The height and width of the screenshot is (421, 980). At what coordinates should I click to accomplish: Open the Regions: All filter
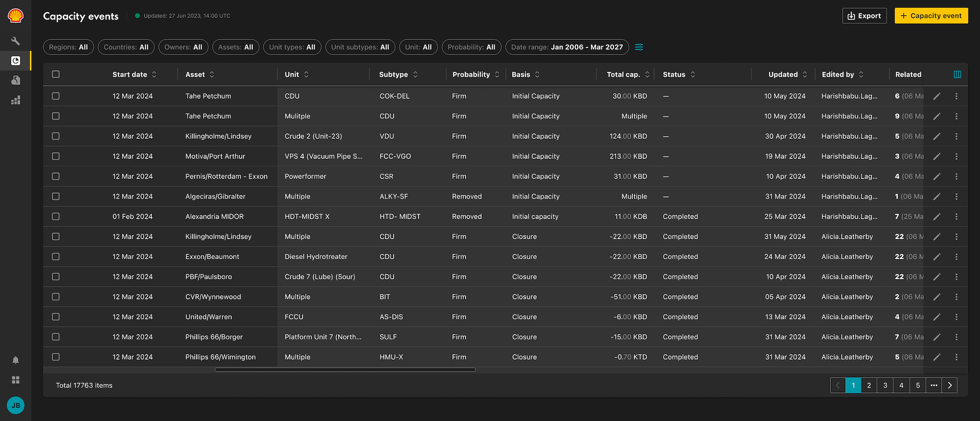(x=68, y=47)
